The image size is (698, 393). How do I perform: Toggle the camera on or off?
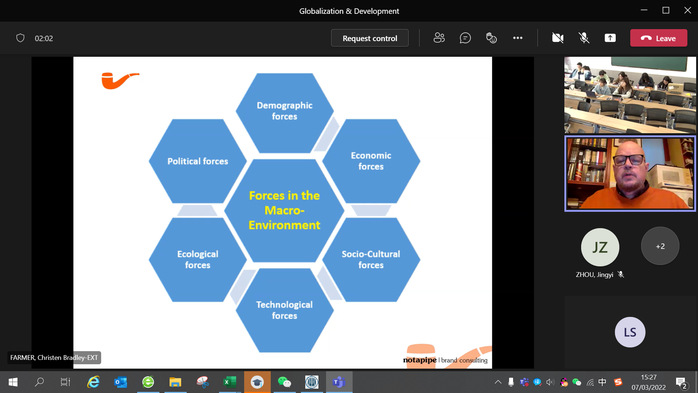pos(557,38)
